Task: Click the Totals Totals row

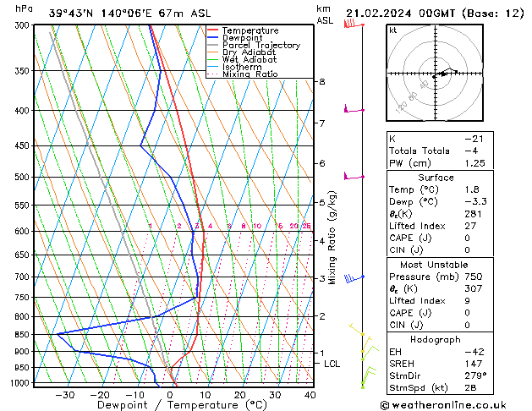Action: point(440,151)
